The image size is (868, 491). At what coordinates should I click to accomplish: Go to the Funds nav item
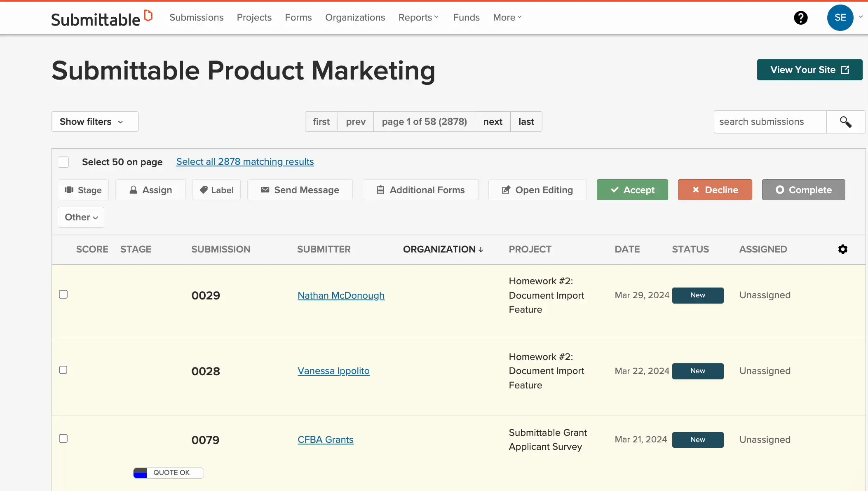point(466,17)
